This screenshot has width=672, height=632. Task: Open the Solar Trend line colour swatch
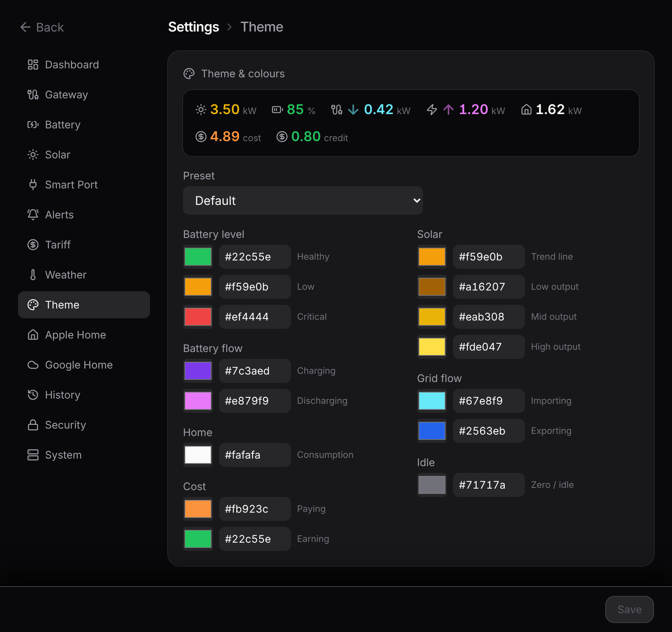click(x=432, y=257)
